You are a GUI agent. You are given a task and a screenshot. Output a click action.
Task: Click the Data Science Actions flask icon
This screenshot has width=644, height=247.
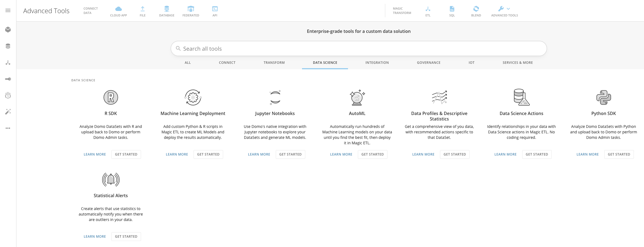[522, 97]
